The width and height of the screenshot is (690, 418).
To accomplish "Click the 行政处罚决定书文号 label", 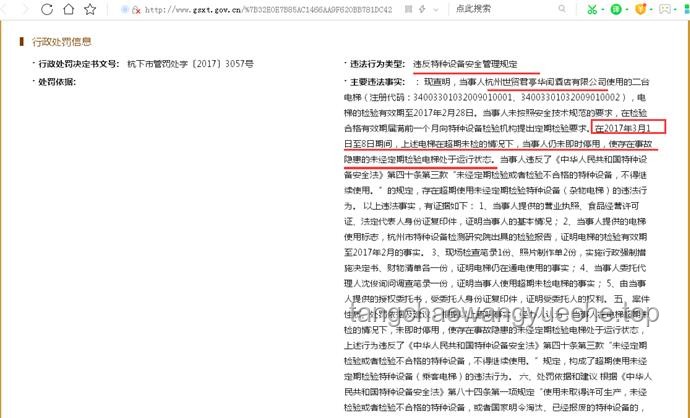I will pos(79,64).
